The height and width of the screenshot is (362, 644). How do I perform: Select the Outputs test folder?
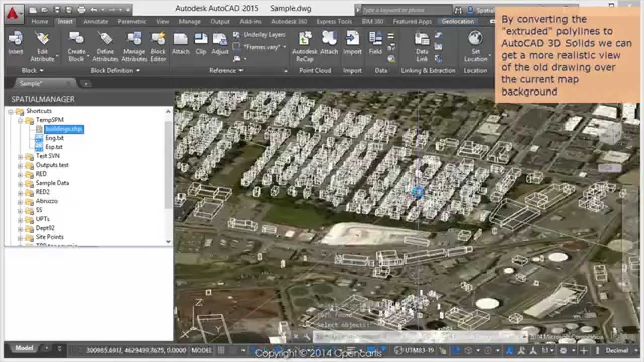pyautogui.click(x=52, y=165)
